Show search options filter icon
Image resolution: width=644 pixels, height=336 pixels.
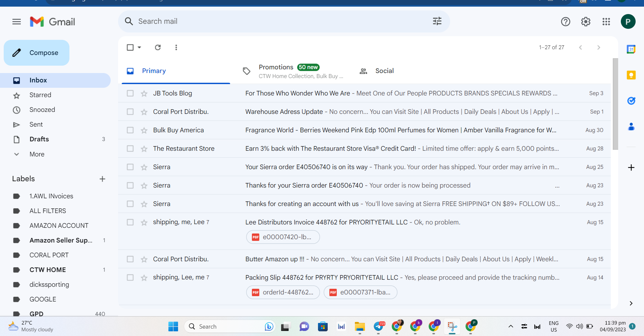(x=437, y=21)
